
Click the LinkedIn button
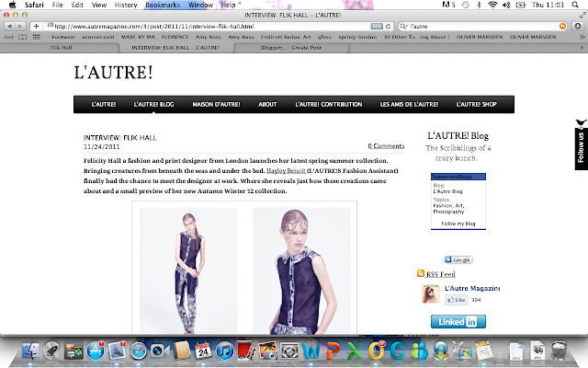pos(458,322)
